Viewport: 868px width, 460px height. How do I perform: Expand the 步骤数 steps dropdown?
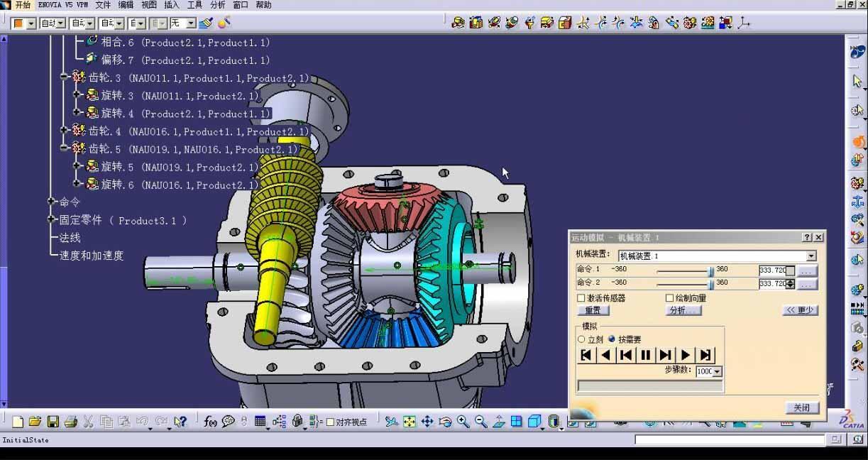717,372
